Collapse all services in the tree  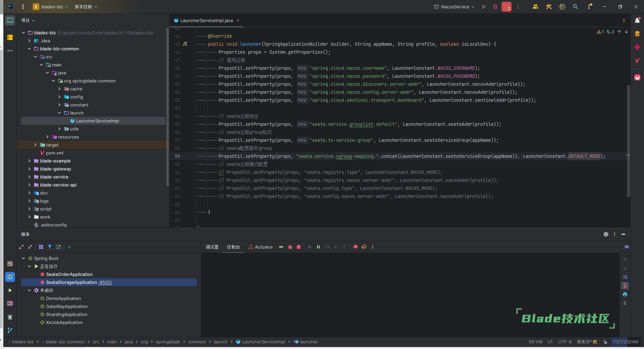(30, 247)
